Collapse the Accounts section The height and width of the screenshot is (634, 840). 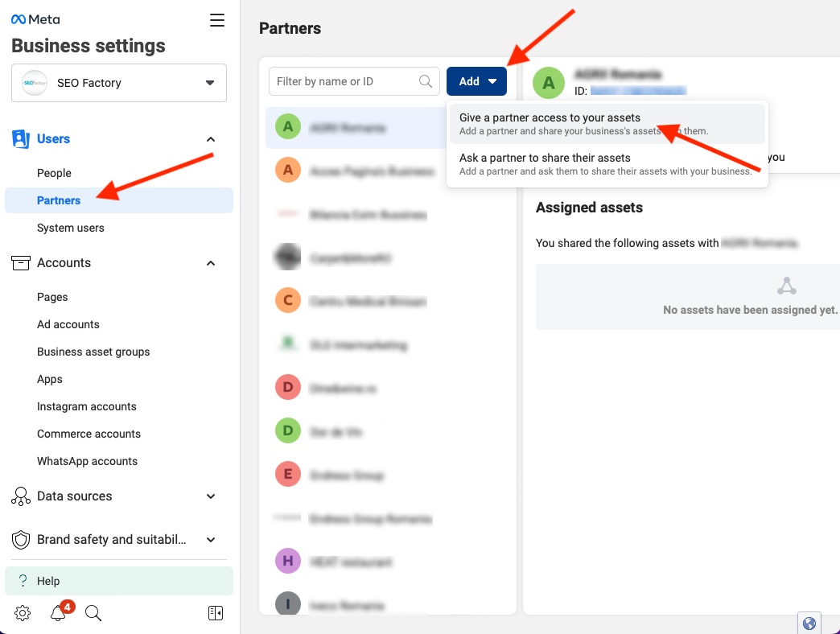[211, 263]
